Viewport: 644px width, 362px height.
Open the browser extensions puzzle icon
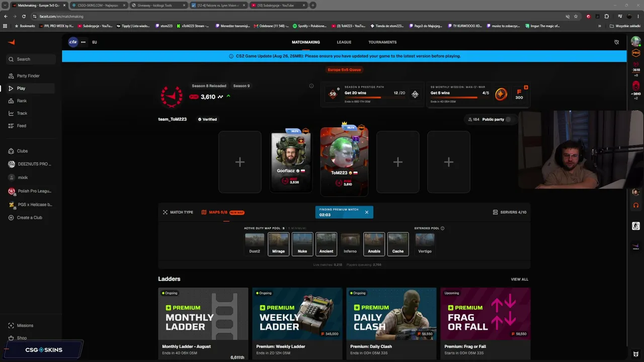click(606, 16)
